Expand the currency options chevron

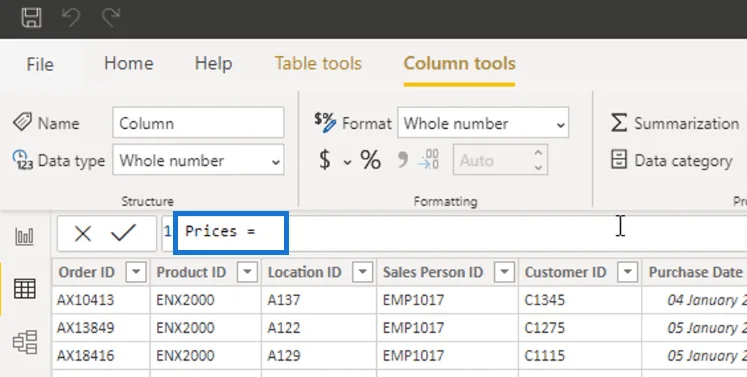tap(347, 162)
